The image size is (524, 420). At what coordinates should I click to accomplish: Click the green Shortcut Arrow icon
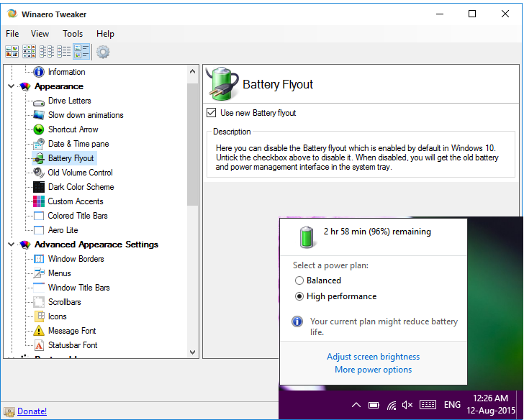coord(39,129)
